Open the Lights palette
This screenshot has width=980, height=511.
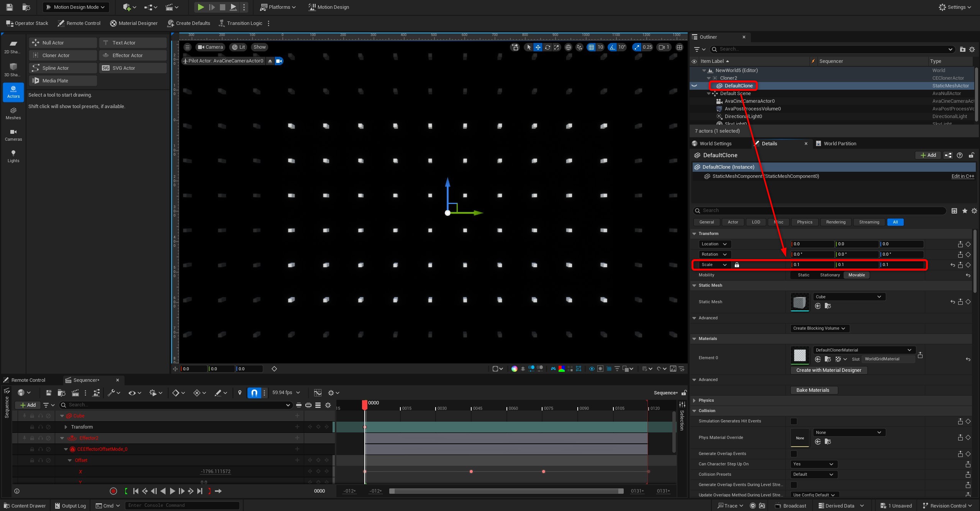(x=13, y=156)
